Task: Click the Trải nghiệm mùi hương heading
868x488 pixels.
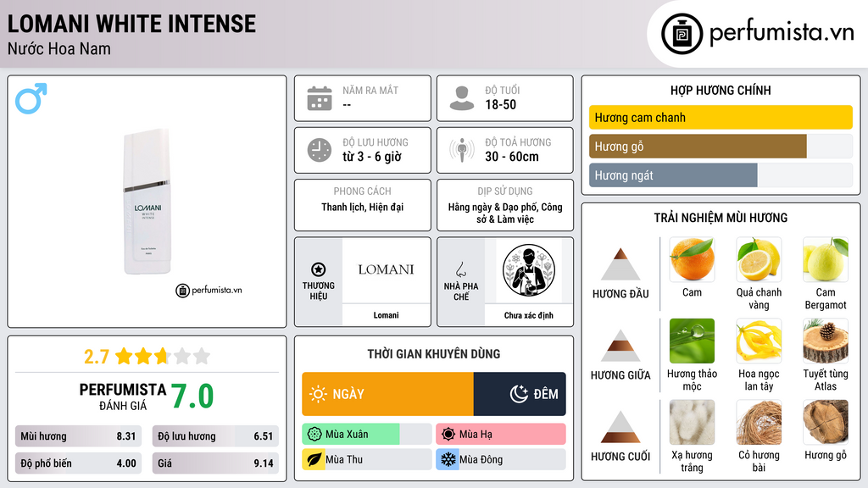Action: (x=721, y=218)
